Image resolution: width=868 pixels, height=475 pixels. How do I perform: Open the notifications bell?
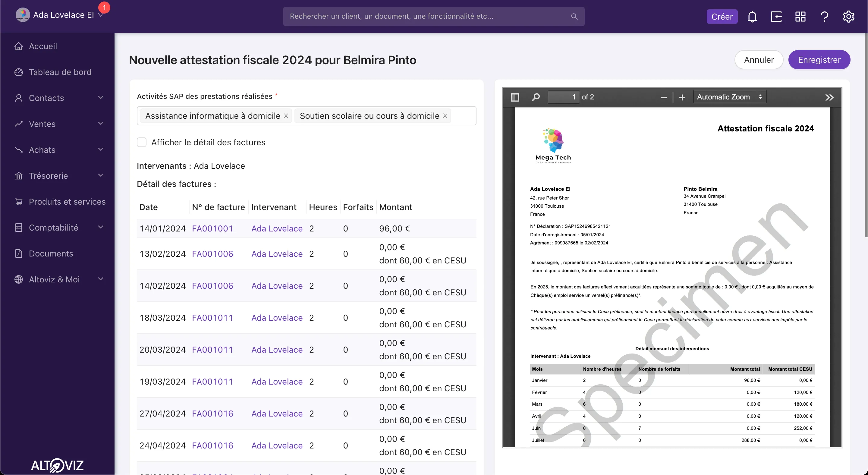(752, 17)
